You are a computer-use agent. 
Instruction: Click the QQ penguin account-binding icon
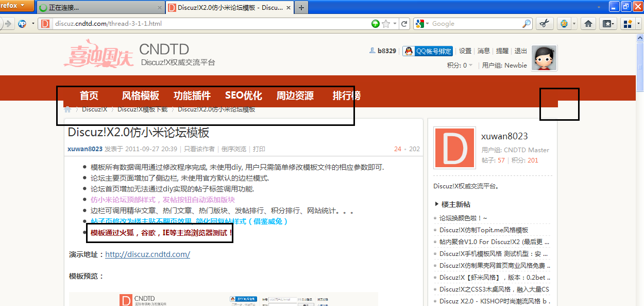(x=409, y=51)
